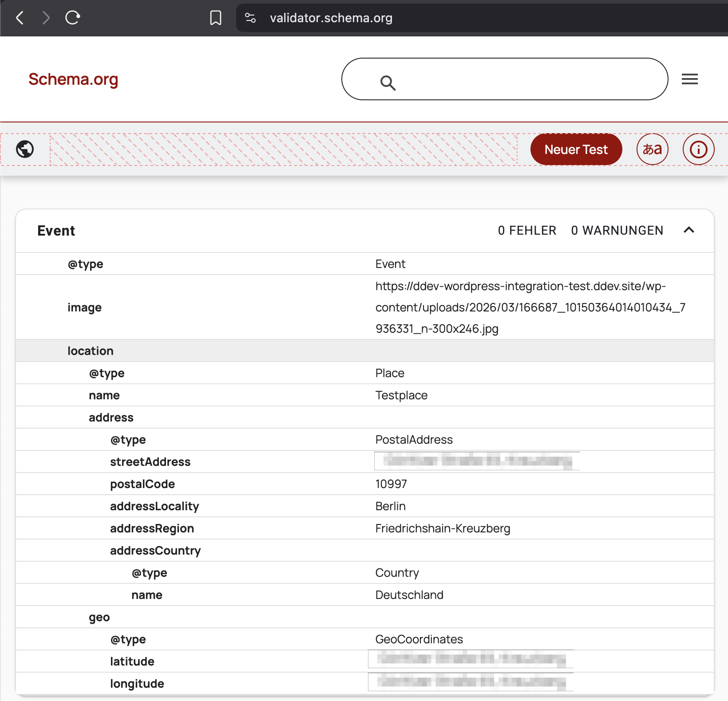Collapse the Event results panel
The width and height of the screenshot is (728, 701).
click(688, 230)
